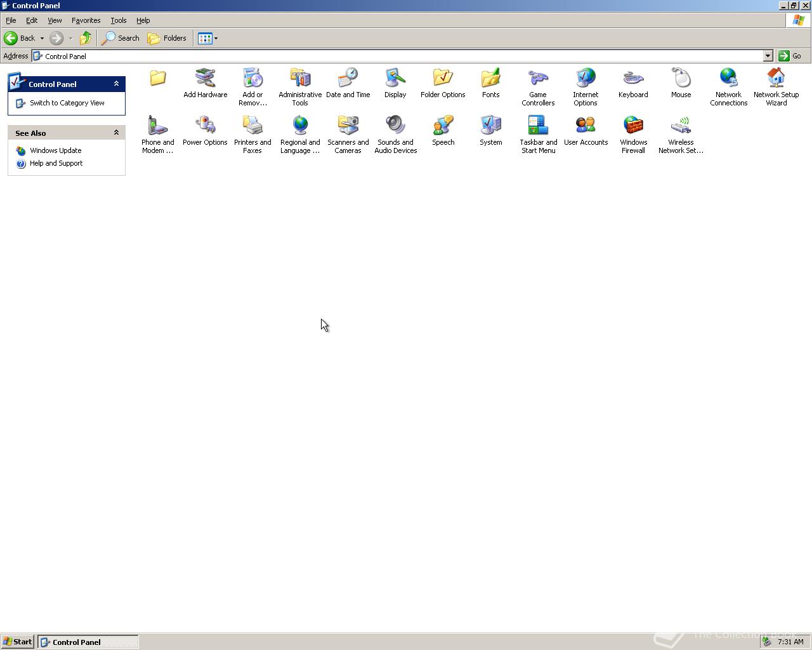Image resolution: width=812 pixels, height=650 pixels.
Task: Open the Favorites menu
Action: tap(86, 20)
